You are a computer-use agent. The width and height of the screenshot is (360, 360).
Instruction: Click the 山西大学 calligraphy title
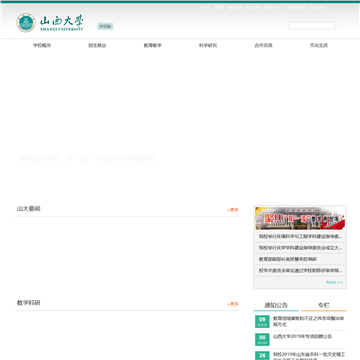[61, 22]
